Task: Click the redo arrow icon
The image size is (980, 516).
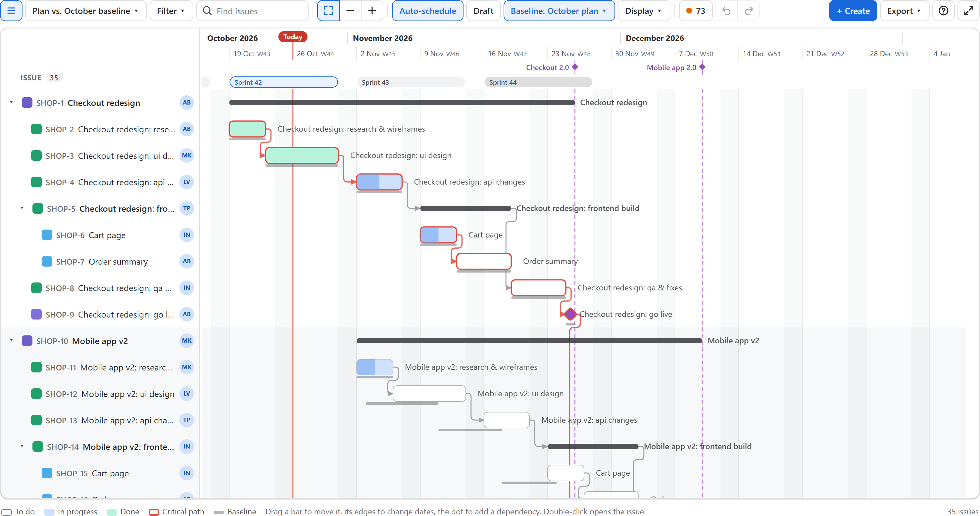Action: [748, 11]
